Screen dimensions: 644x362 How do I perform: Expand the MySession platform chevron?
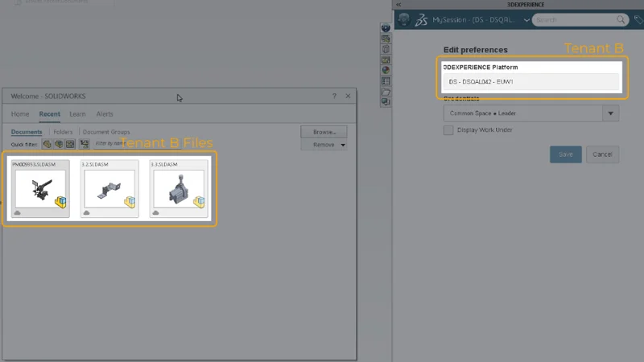click(526, 19)
